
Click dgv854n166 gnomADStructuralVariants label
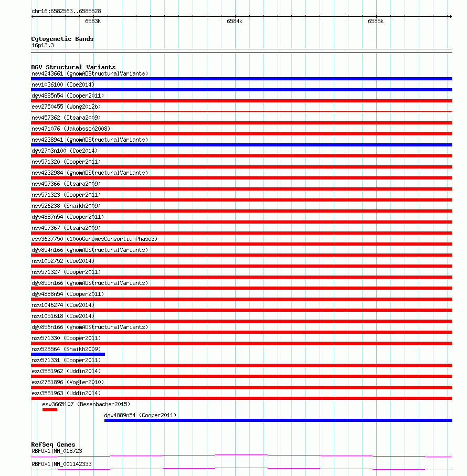(x=90, y=250)
